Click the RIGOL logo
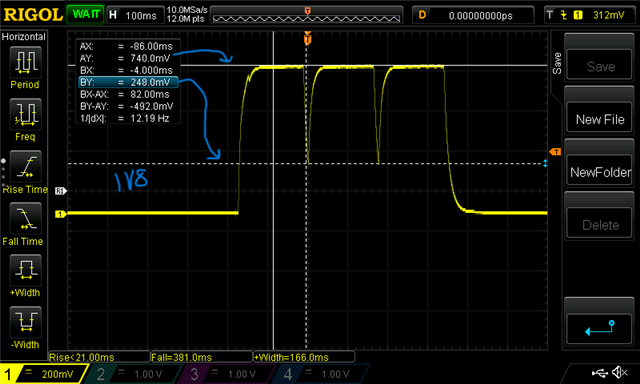Image resolution: width=640 pixels, height=384 pixels. click(x=33, y=15)
